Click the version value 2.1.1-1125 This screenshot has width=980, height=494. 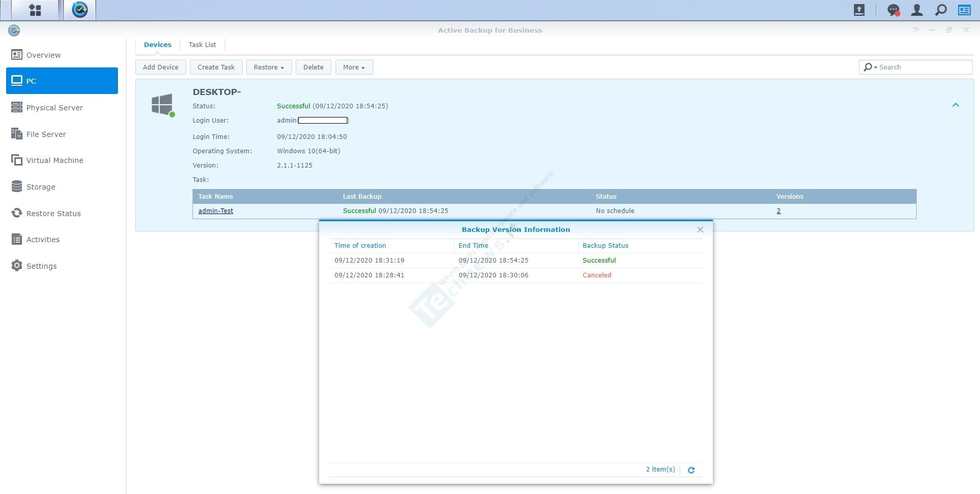coord(295,165)
